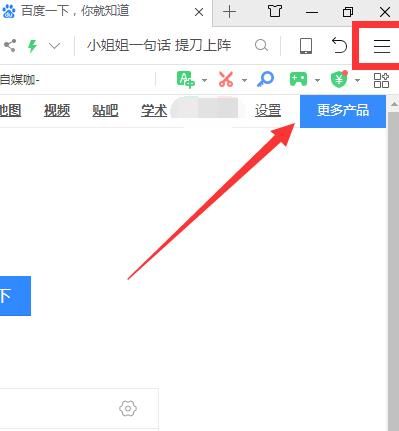This screenshot has width=399, height=431.
Task: Click the 地图 link
Action: click(x=10, y=110)
